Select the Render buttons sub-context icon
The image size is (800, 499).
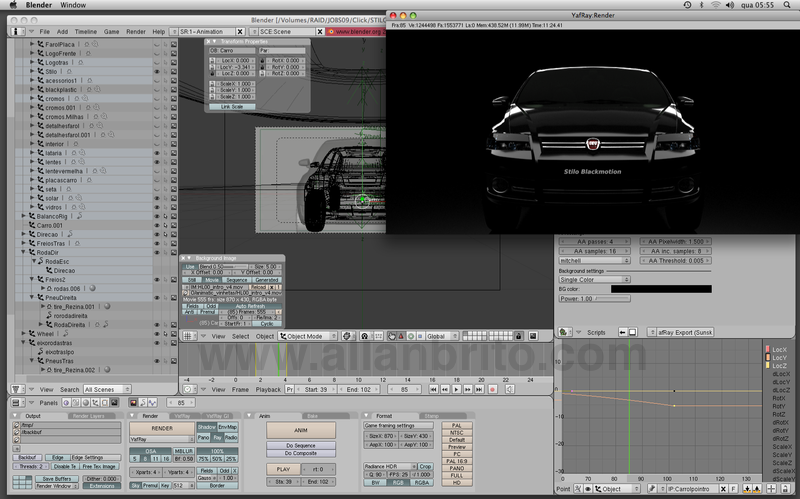pyautogui.click(x=133, y=403)
